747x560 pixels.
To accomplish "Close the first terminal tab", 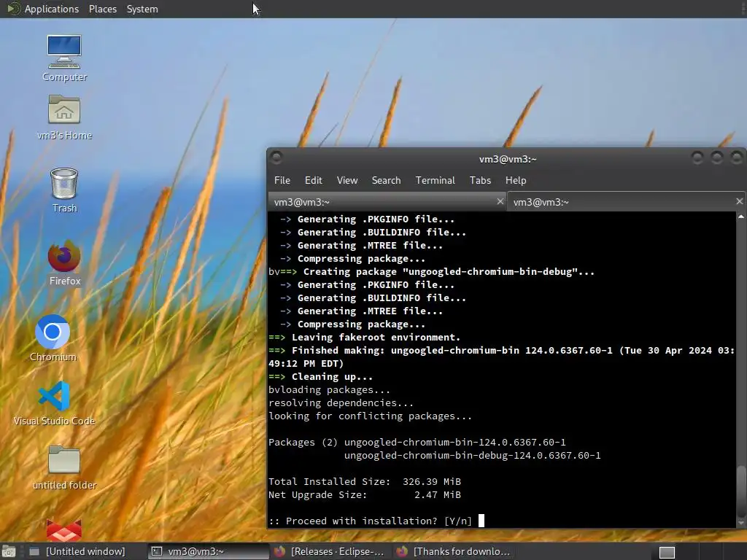I will pos(500,201).
